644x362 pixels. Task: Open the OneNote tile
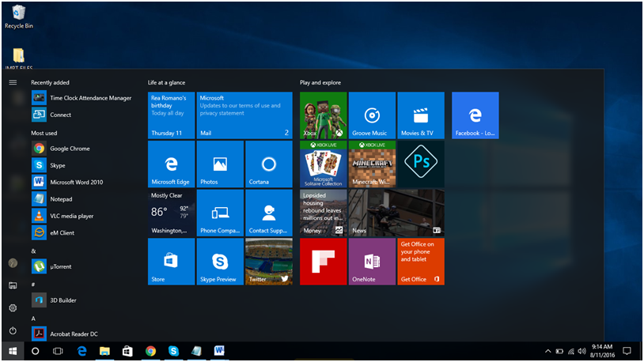(372, 262)
